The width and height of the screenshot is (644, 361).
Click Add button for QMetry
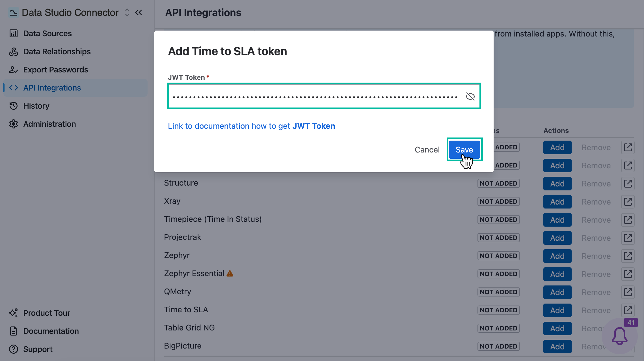[557, 292]
